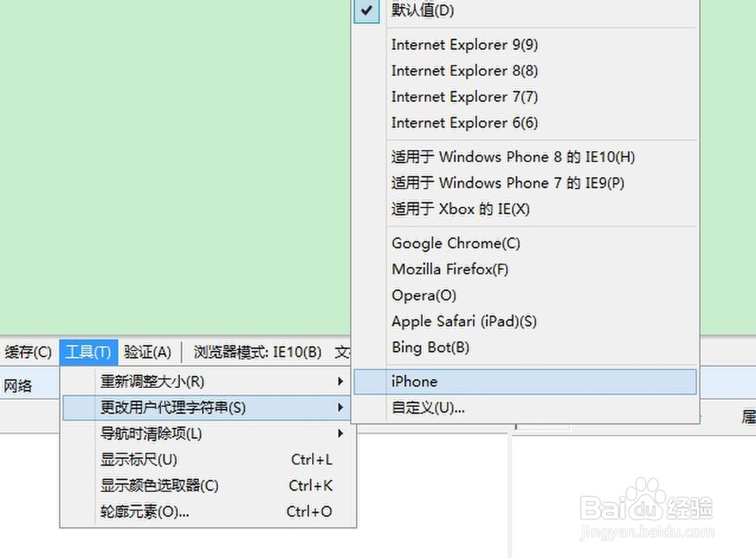Toggle the checked 默认值(D) default agent
This screenshot has height=558, width=756.
click(421, 11)
